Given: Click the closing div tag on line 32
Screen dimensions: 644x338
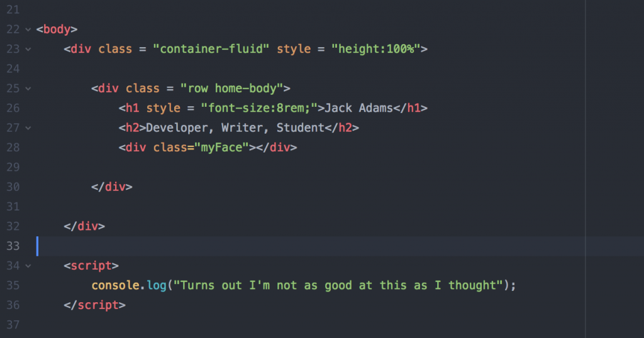Looking at the screenshot, I should pos(84,226).
